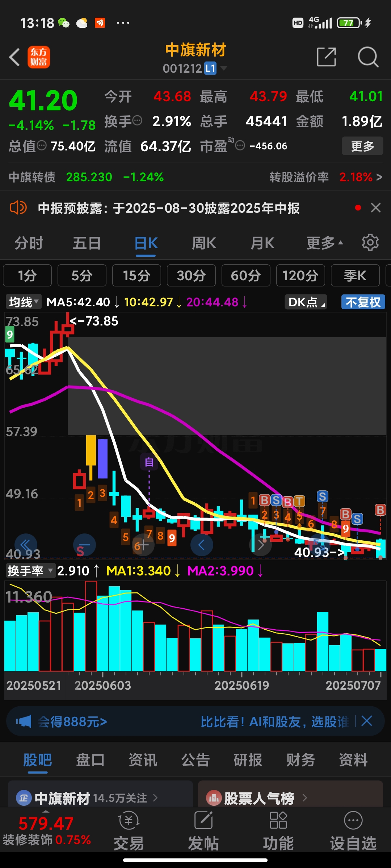The image size is (391, 868).
Task: Move chart left with the left chevron
Action: point(202,545)
